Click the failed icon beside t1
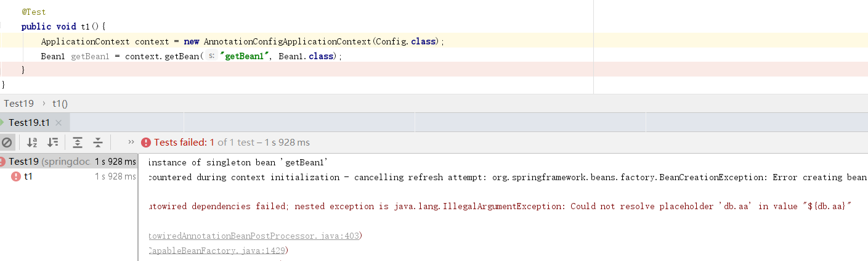 pos(16,176)
